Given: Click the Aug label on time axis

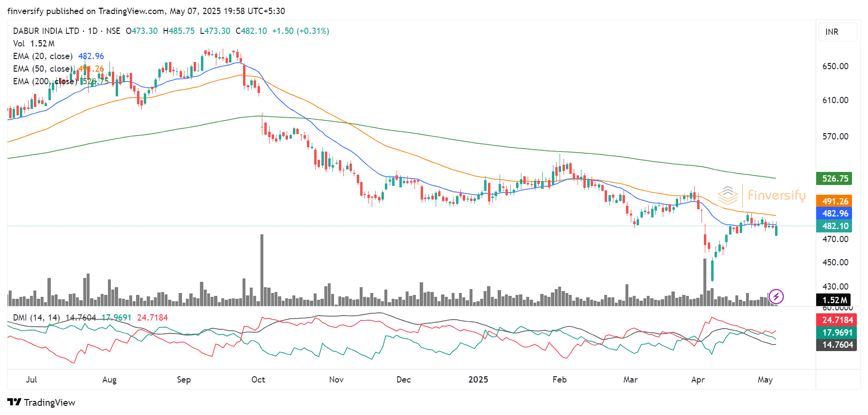Looking at the screenshot, I should [x=109, y=380].
